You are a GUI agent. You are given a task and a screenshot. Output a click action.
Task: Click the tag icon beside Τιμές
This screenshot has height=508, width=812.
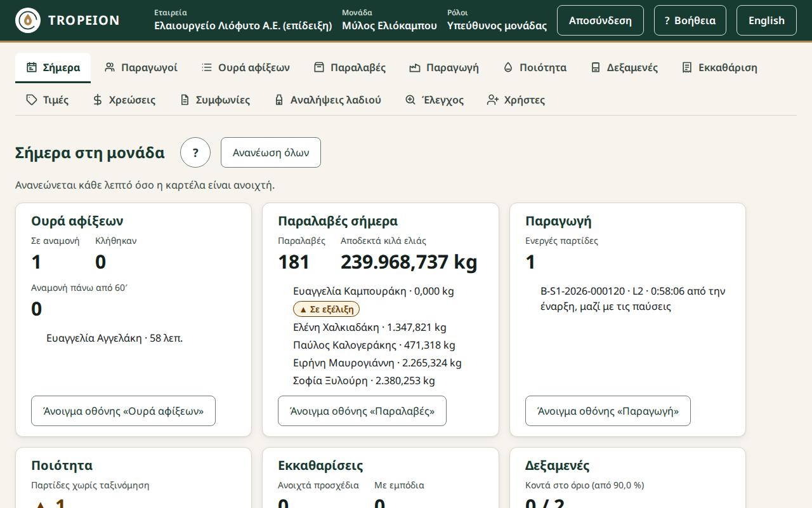click(32, 100)
